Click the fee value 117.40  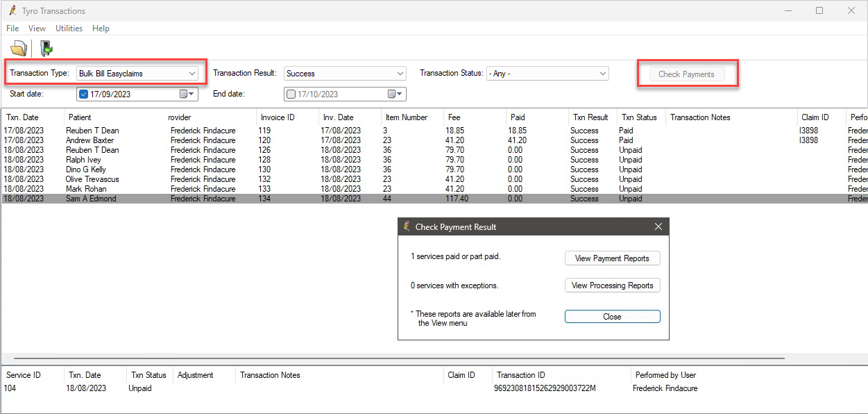457,199
